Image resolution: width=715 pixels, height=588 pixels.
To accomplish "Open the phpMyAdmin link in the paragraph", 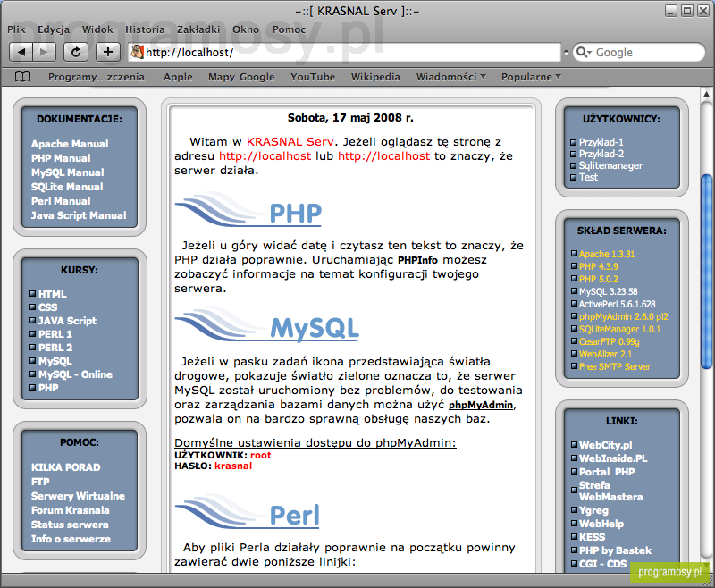I will (481, 405).
